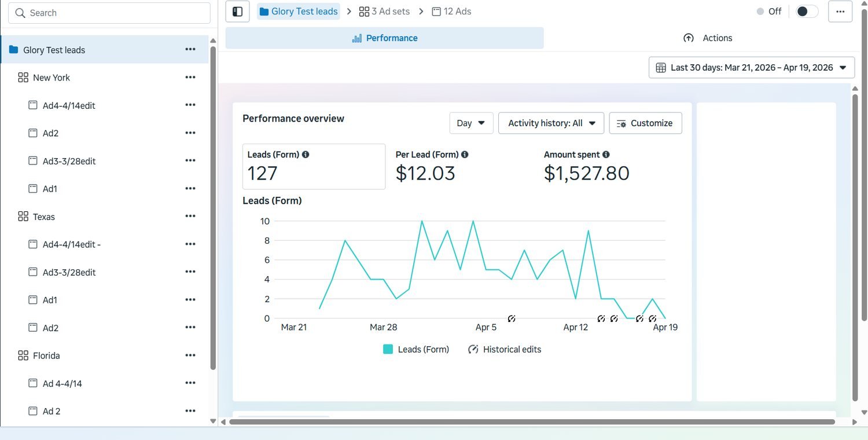
Task: Click the 12 Ads breadcrumb
Action: point(451,12)
